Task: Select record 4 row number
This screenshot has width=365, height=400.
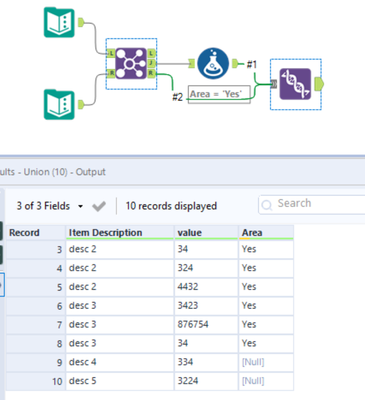Action: click(36, 268)
